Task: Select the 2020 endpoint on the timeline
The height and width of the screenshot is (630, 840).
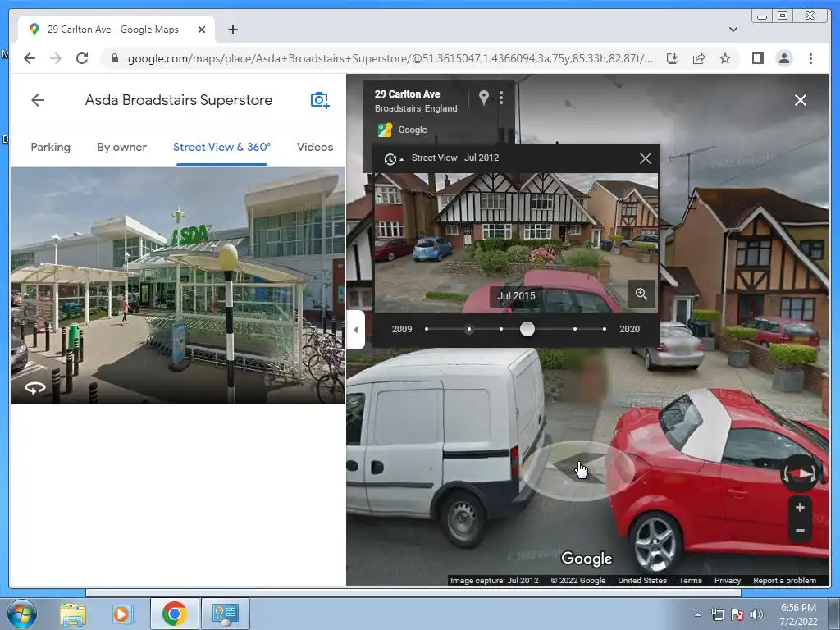Action: [x=605, y=329]
